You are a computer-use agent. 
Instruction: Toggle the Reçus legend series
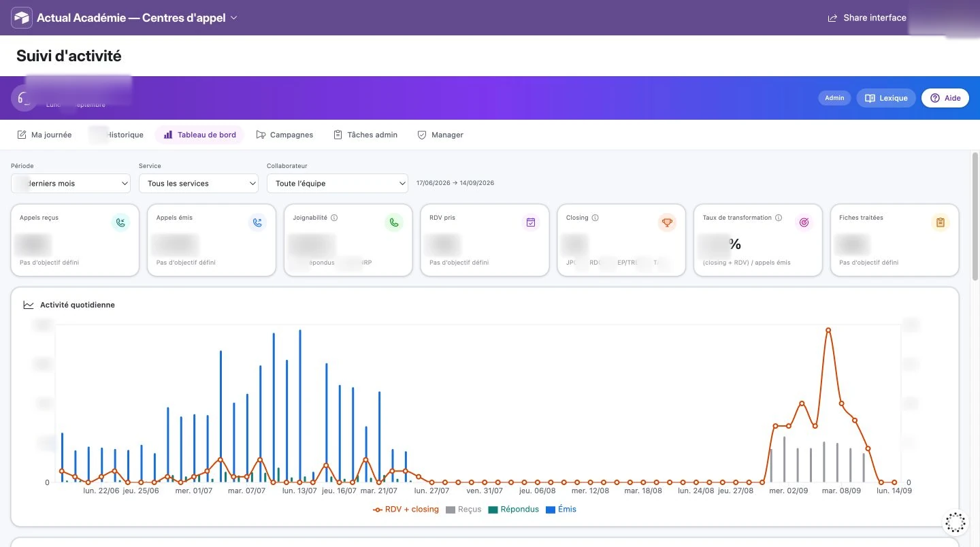coord(463,509)
